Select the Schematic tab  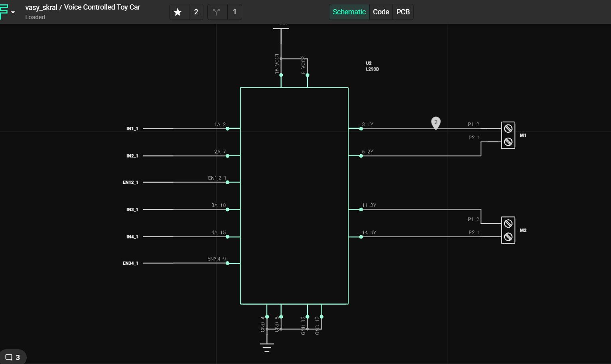[349, 12]
